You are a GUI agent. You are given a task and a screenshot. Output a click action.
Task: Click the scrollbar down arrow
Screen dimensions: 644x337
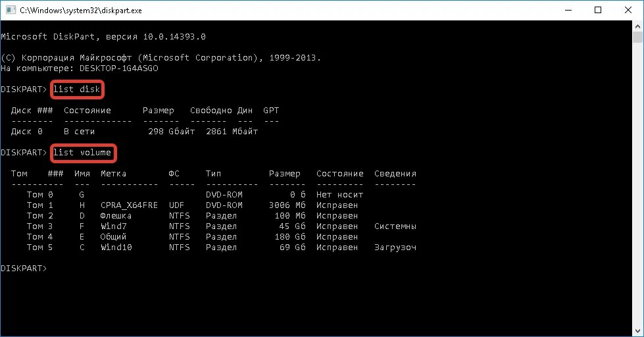coord(637,331)
